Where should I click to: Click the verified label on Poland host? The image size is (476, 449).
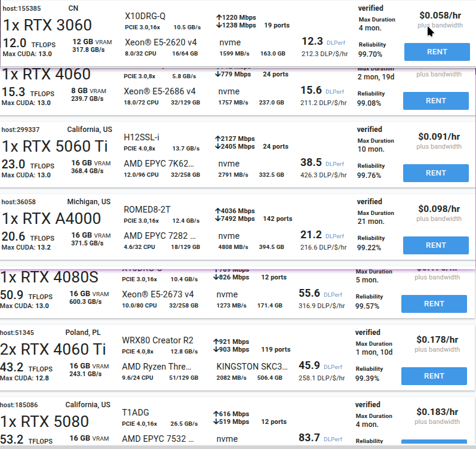(x=368, y=333)
